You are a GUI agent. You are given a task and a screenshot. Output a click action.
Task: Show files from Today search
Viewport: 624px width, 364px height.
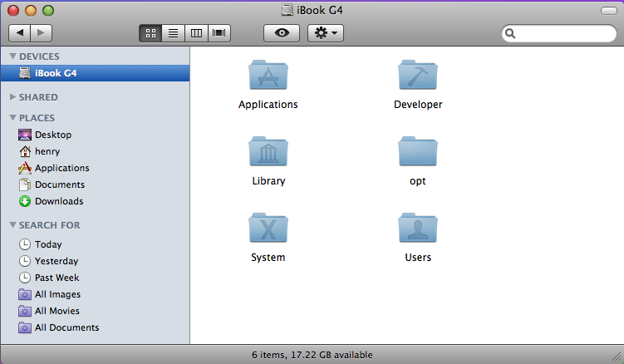coord(95,244)
